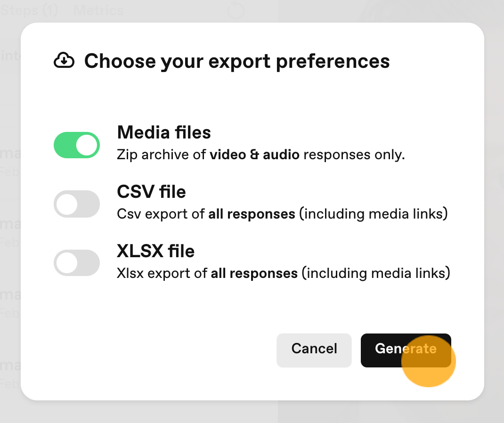The width and height of the screenshot is (504, 423).
Task: Disable the Media files toggle
Action: pos(77,145)
